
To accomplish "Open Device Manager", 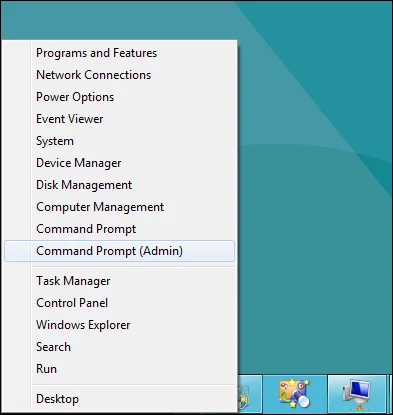I will tap(78, 163).
